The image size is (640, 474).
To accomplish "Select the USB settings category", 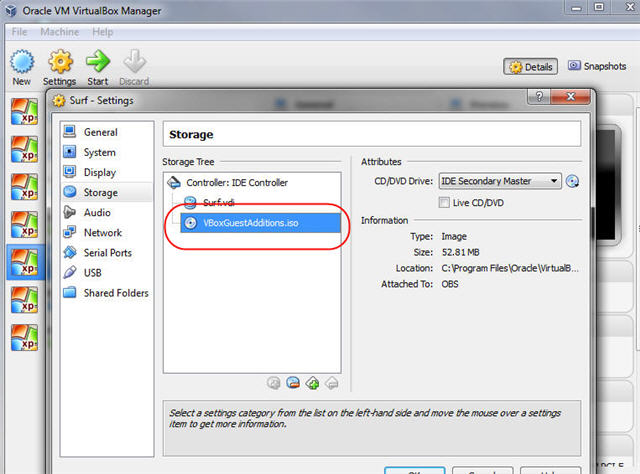I will [x=107, y=272].
